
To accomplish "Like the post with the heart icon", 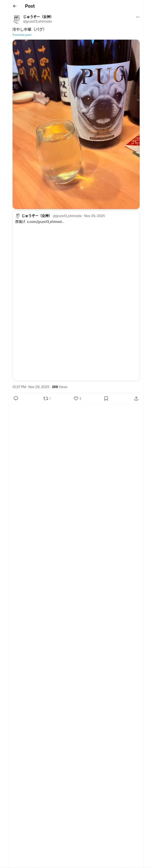I will pos(76,398).
